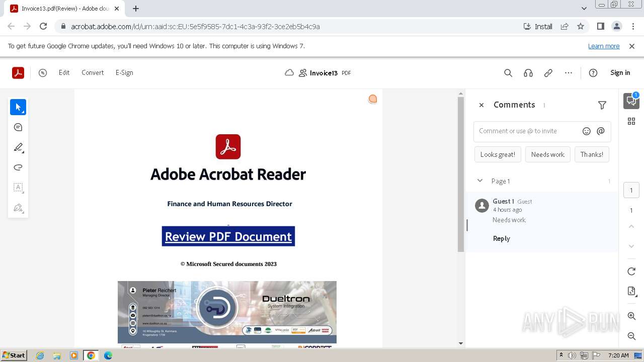The image size is (644, 362).
Task: Open the Chrome profile avatar
Action: pyautogui.click(x=616, y=27)
